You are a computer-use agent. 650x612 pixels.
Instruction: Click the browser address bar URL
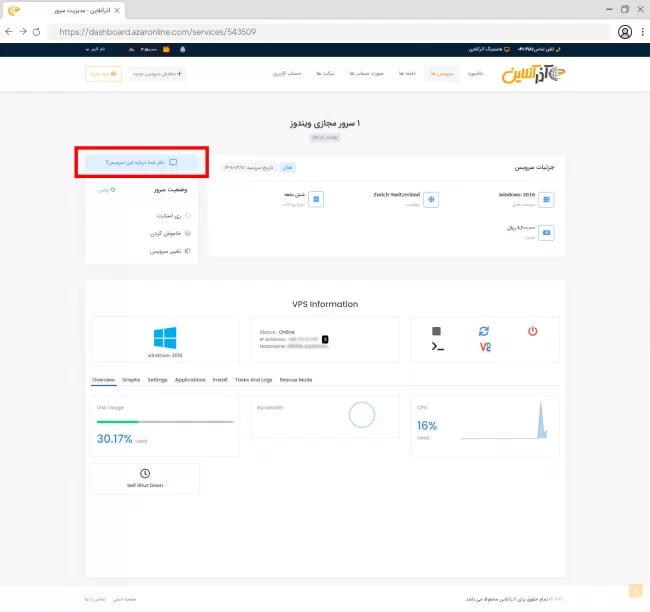(x=158, y=32)
